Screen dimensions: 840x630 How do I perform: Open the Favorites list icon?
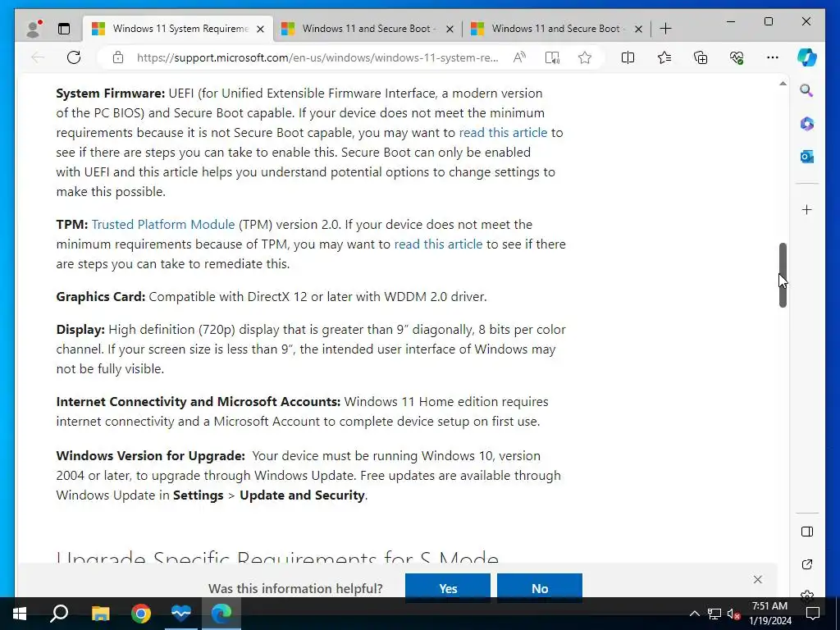[x=664, y=57]
